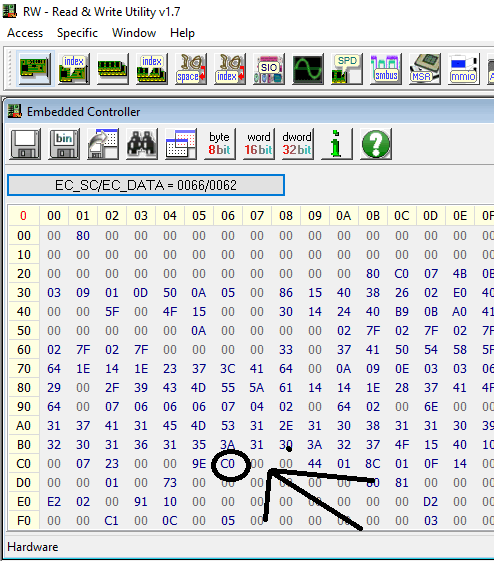494x561 pixels.
Task: Select value 36 in row B0
Action: coord(141,445)
